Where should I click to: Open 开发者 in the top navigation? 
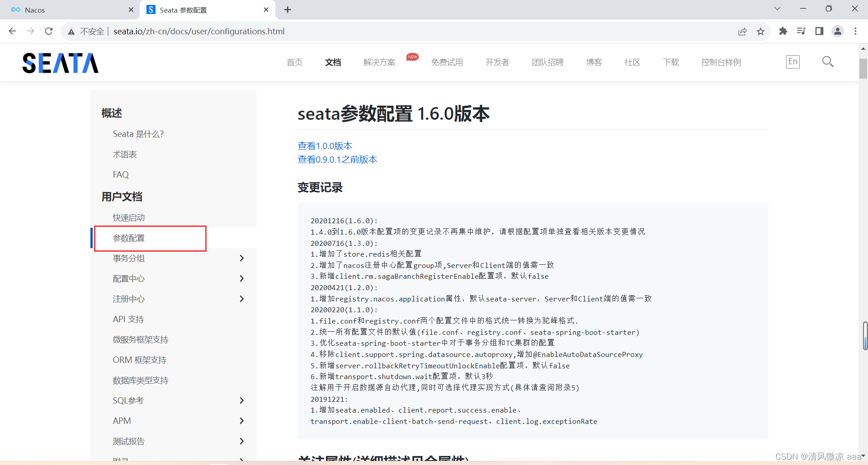[x=497, y=62]
